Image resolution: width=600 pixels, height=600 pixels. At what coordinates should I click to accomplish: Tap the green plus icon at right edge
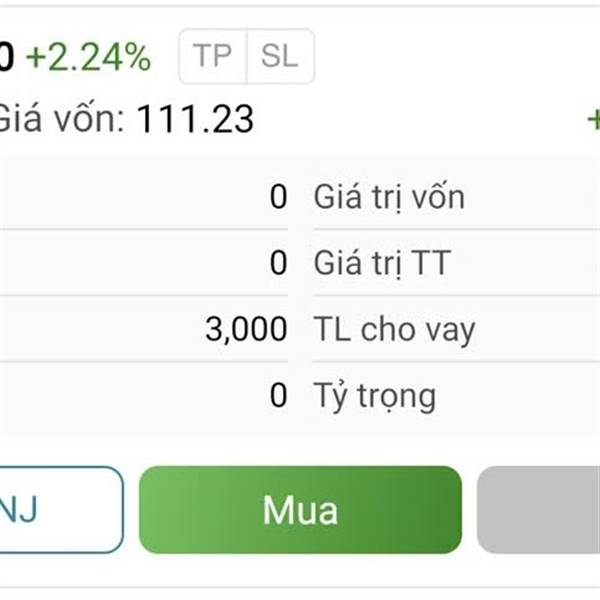592,120
